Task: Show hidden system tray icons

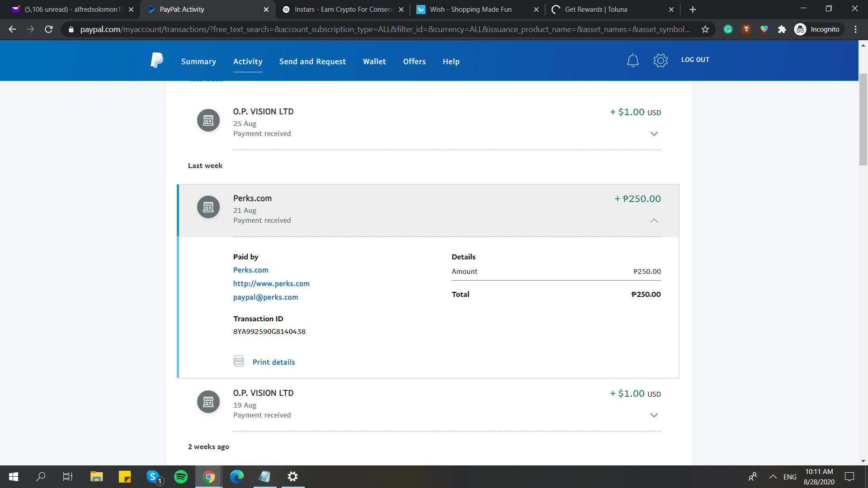Action: 773,477
